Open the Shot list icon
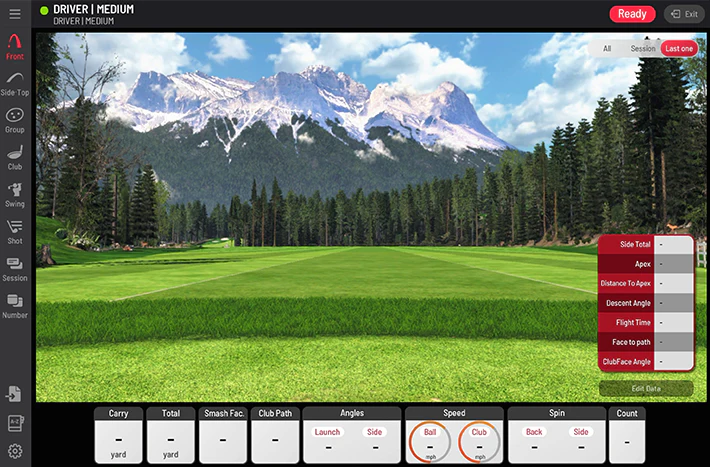The width and height of the screenshot is (710, 467). coord(15,230)
